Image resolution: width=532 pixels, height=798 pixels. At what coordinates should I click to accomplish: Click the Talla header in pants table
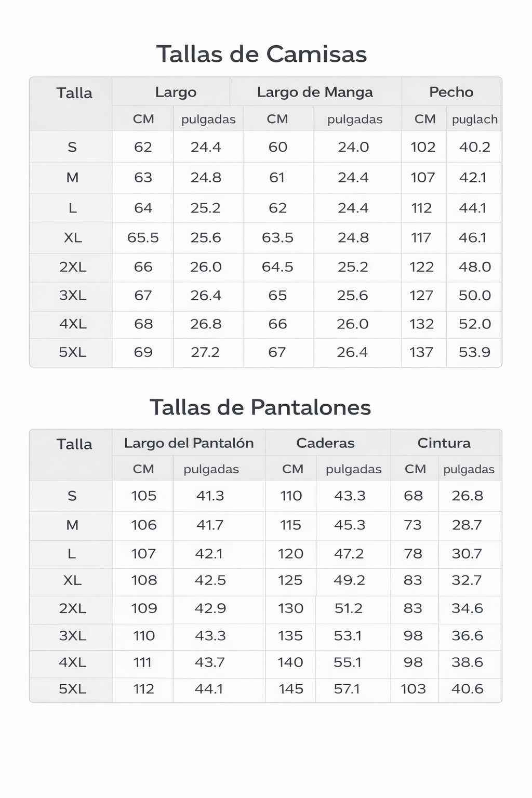74,444
